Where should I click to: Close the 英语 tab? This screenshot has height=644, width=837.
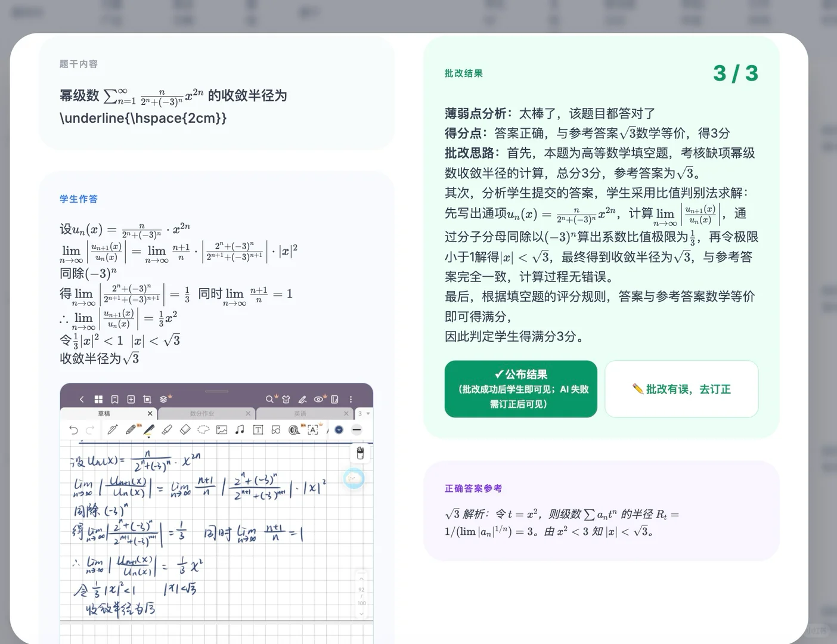[x=346, y=413]
